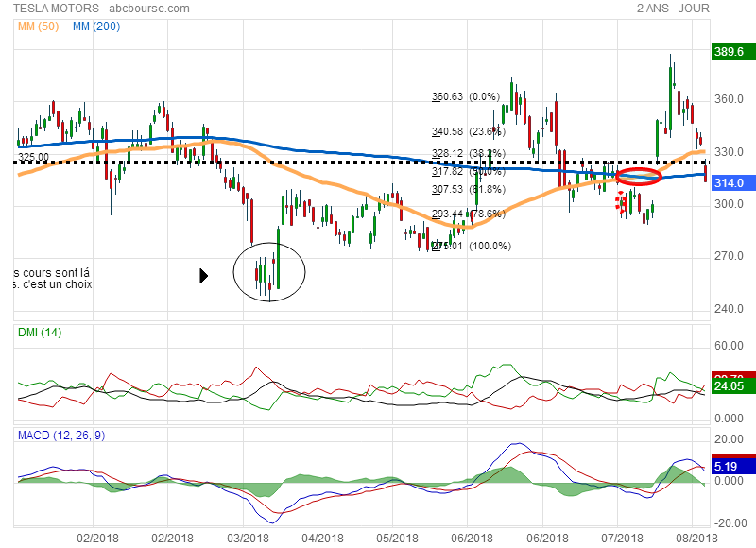Click the "275.01 (100.0%)" Fibonacci level

472,246
